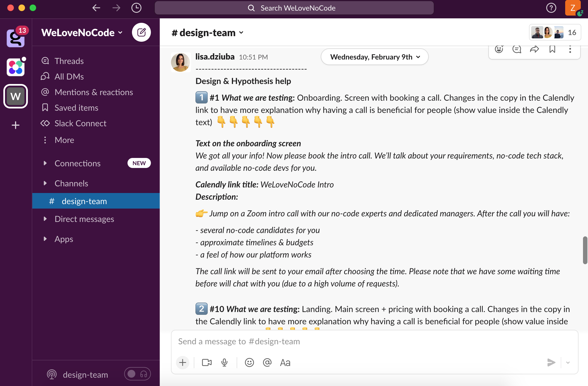Expand the Direct messages section
The width and height of the screenshot is (588, 386).
45,219
